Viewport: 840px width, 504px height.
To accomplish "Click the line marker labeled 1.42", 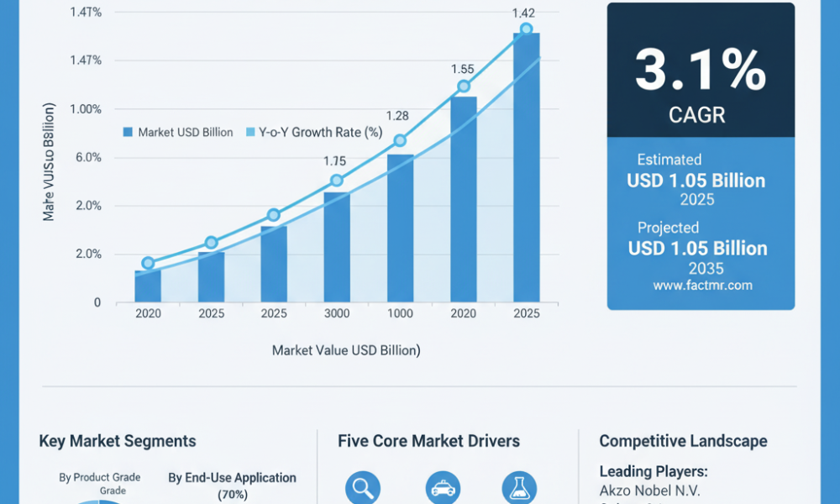I will tap(526, 29).
